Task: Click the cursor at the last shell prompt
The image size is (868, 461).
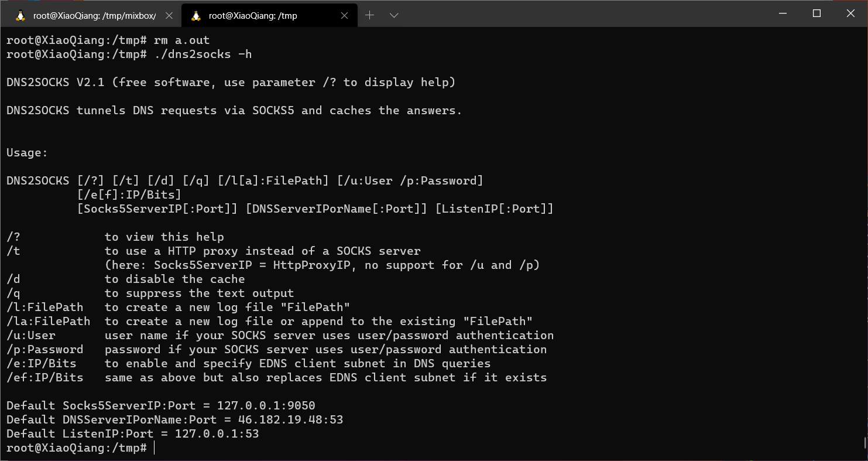Action: [155, 448]
